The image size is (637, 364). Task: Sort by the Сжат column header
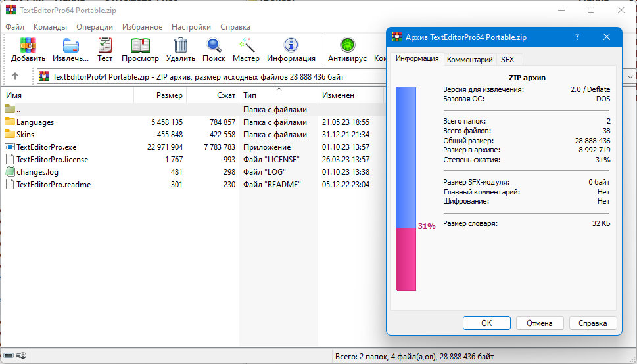[212, 95]
